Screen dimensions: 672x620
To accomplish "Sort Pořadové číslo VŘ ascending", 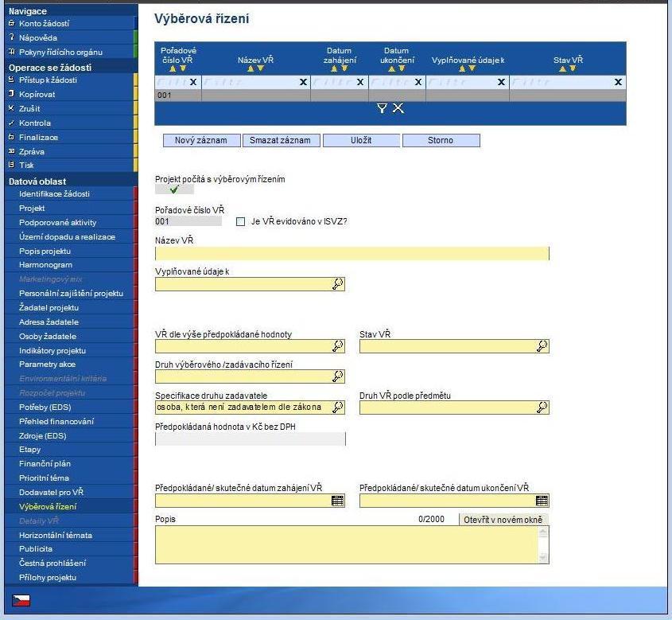I will pyautogui.click(x=173, y=68).
